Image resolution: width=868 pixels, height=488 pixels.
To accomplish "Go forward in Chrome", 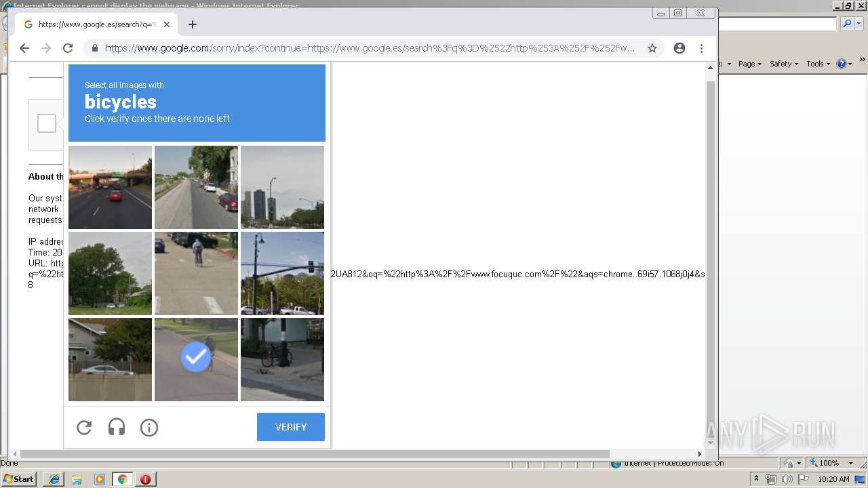I will click(46, 48).
